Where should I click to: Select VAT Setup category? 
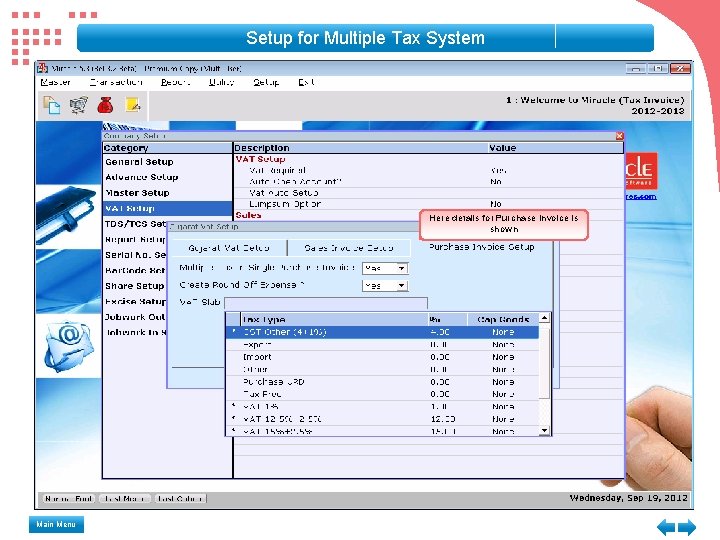168,208
